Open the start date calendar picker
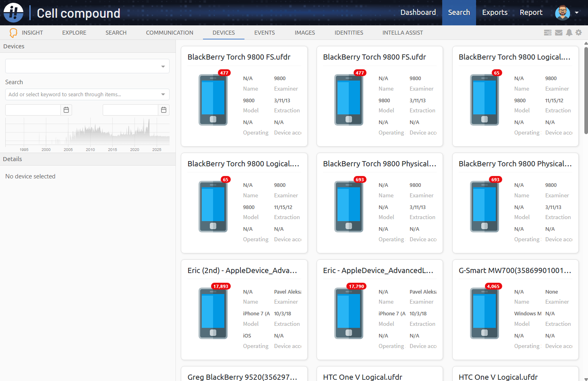This screenshot has width=588, height=381. [66, 110]
